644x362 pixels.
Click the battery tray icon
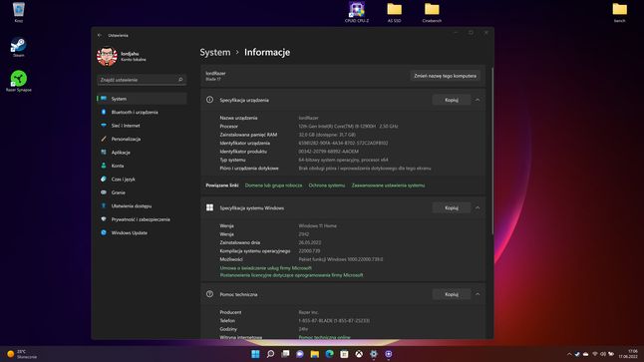611,354
